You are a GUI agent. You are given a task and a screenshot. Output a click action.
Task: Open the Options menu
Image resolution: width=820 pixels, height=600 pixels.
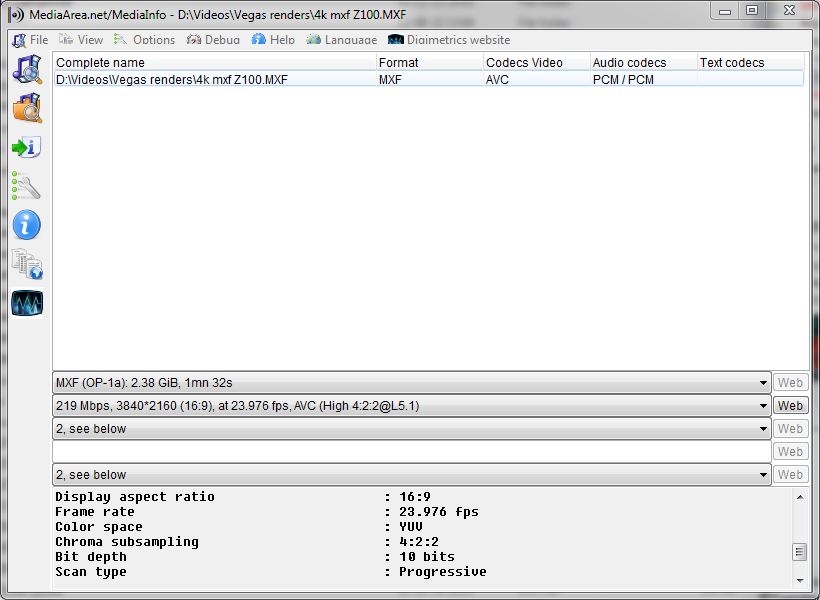click(144, 40)
